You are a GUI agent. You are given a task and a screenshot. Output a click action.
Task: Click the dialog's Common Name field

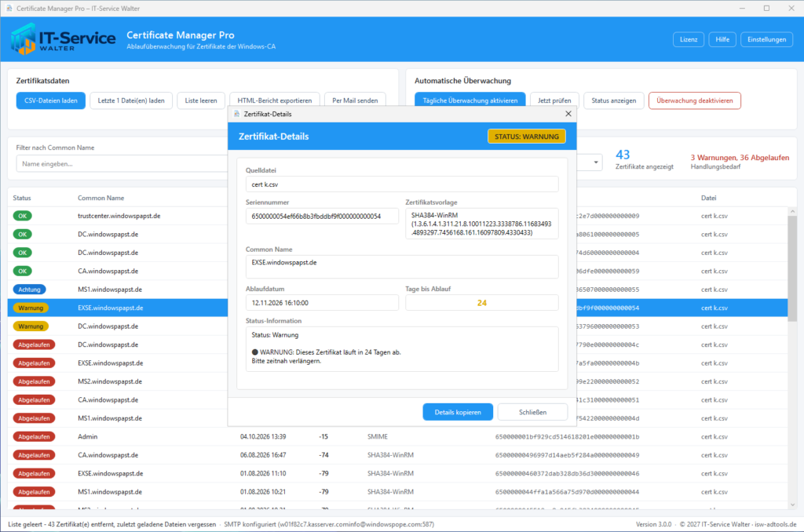402,267
